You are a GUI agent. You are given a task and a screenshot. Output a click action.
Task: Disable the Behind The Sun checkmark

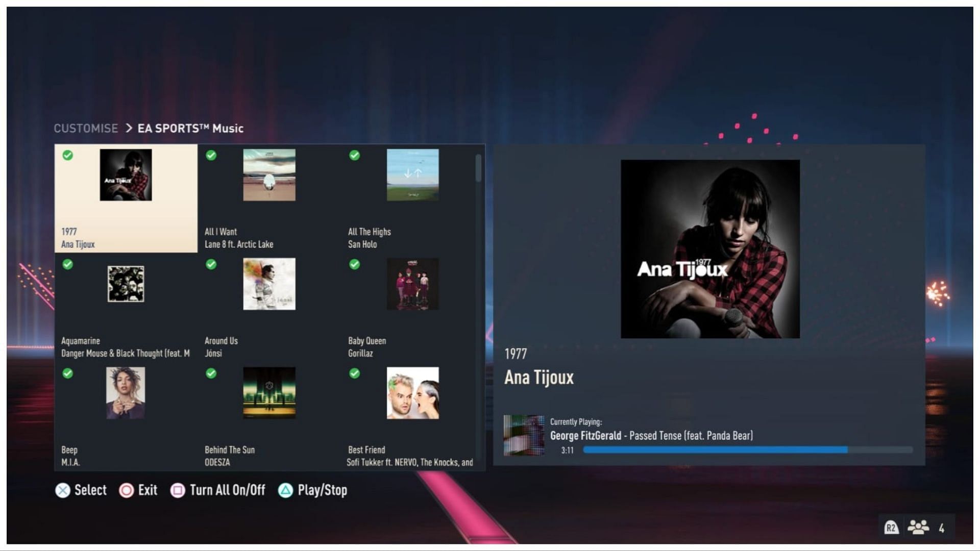(x=211, y=373)
